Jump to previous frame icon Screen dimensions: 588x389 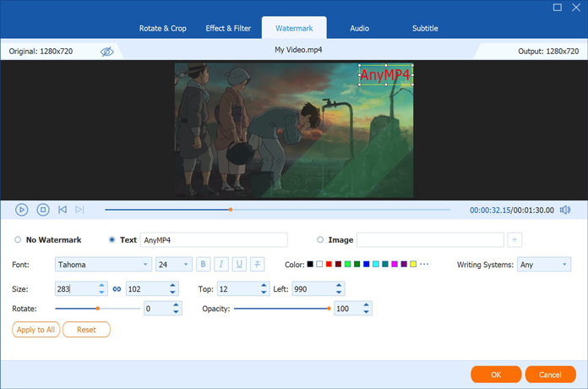tap(63, 210)
